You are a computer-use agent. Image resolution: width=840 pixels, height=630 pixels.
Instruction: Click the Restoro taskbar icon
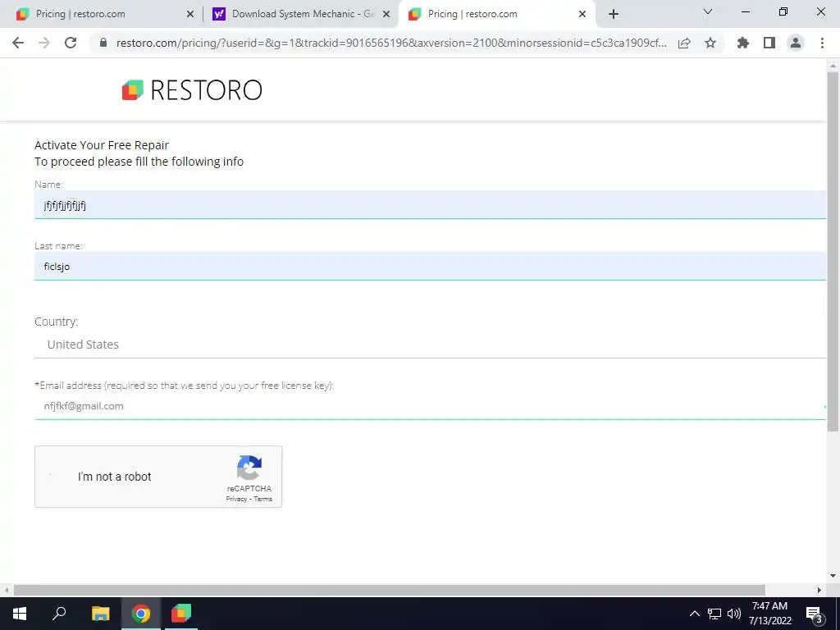181,614
